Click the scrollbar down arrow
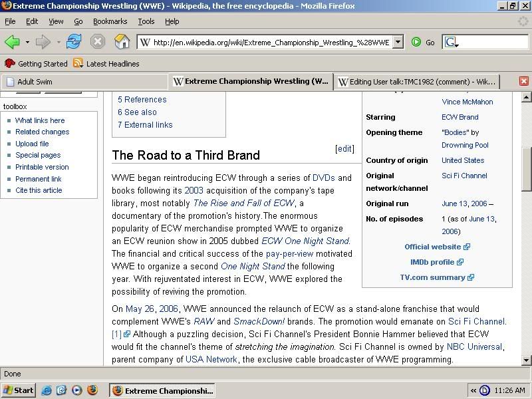Screen dimensions: 532x399 click(526, 360)
